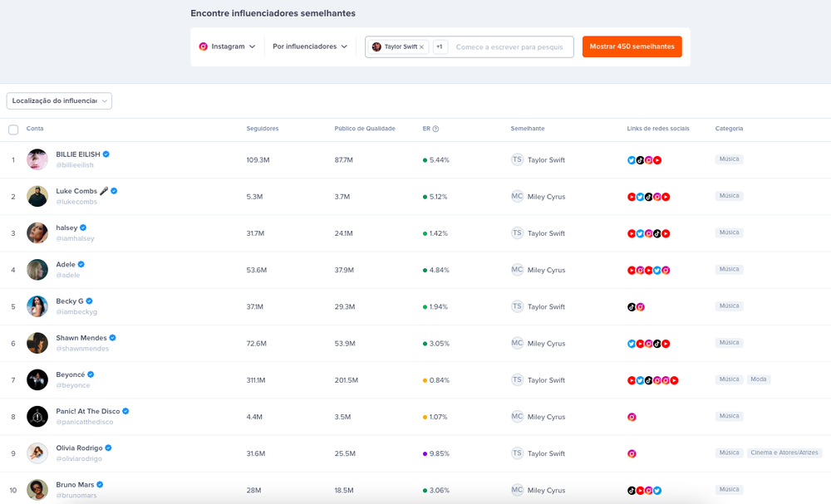
Task: Open halsey's Twitter link
Action: (640, 233)
